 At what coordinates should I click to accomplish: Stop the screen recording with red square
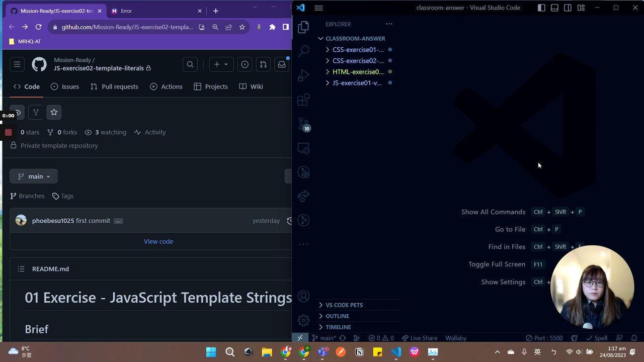[8, 132]
